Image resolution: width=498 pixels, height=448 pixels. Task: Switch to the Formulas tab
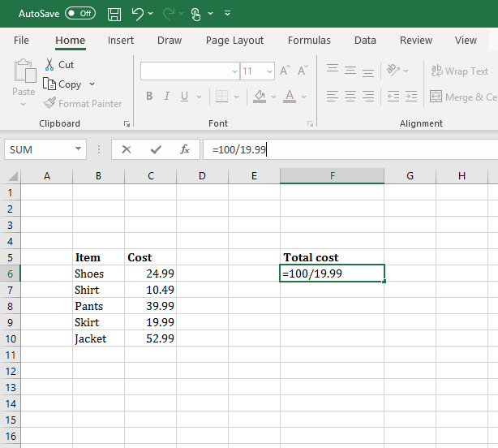click(x=309, y=41)
